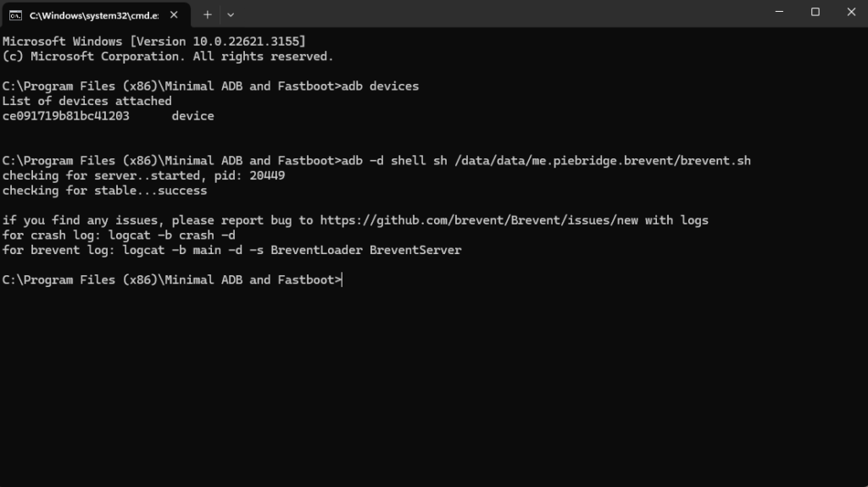The image size is (868, 487).
Task: Click the 'device' status beside the serial
Action: tap(192, 116)
